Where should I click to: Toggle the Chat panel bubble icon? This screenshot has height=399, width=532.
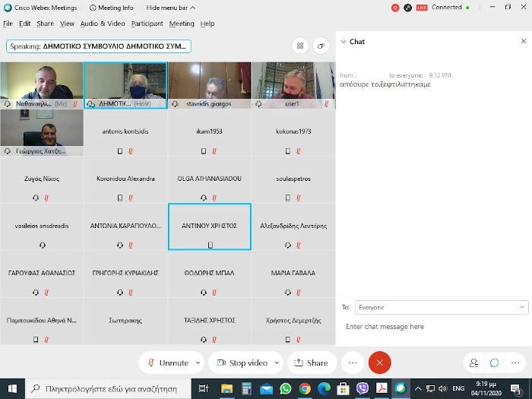click(494, 363)
